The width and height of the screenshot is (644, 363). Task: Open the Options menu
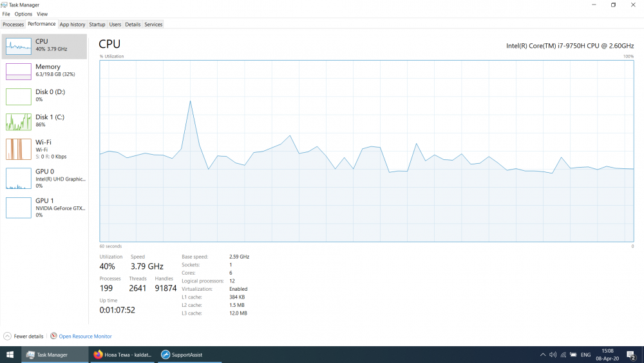tap(23, 14)
